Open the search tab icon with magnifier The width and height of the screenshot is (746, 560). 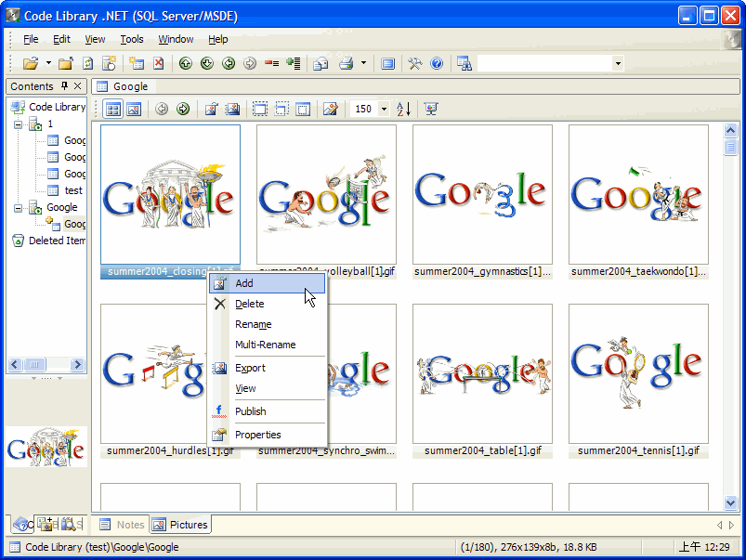click(x=68, y=525)
